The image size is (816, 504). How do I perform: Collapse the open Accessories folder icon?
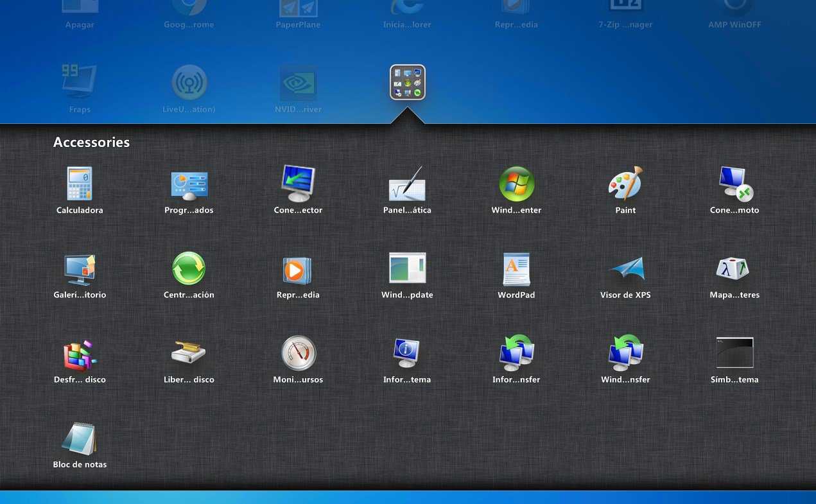[407, 83]
